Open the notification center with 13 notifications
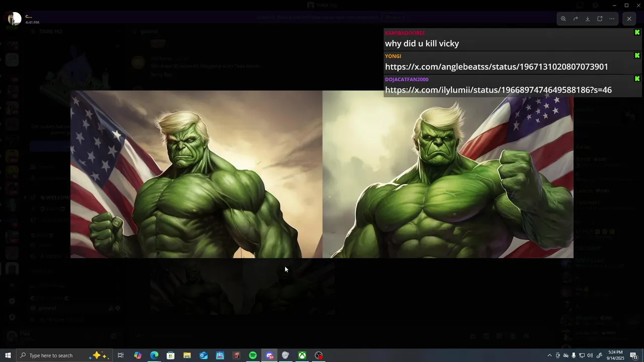 coord(634,355)
